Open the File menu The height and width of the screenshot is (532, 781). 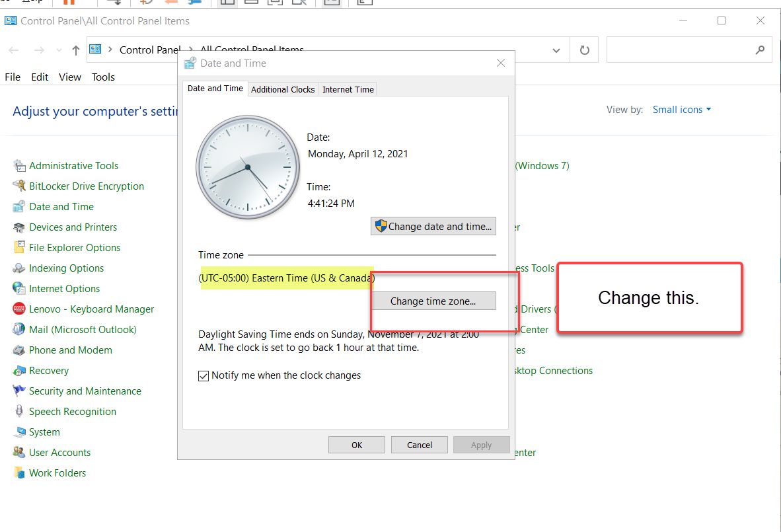tap(13, 77)
